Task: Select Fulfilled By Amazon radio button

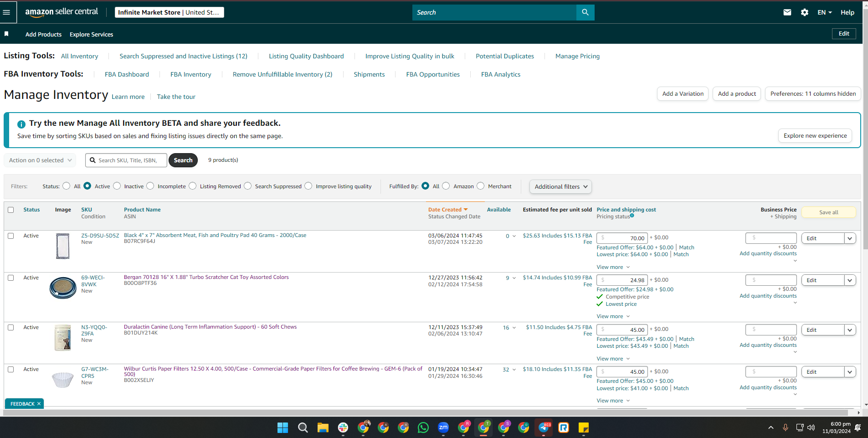Action: (x=446, y=186)
